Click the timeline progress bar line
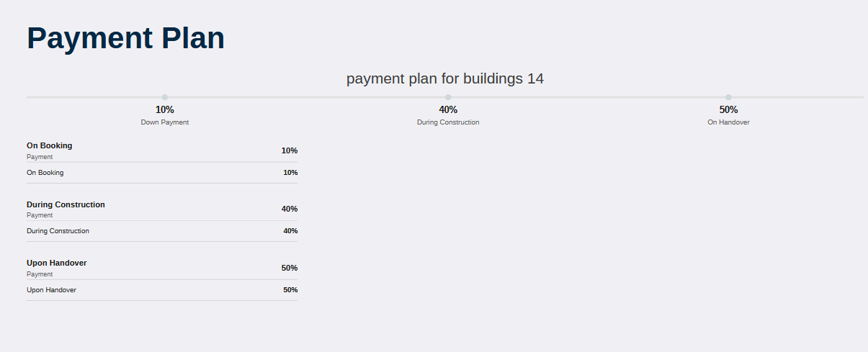This screenshot has width=868, height=352. tap(445, 97)
